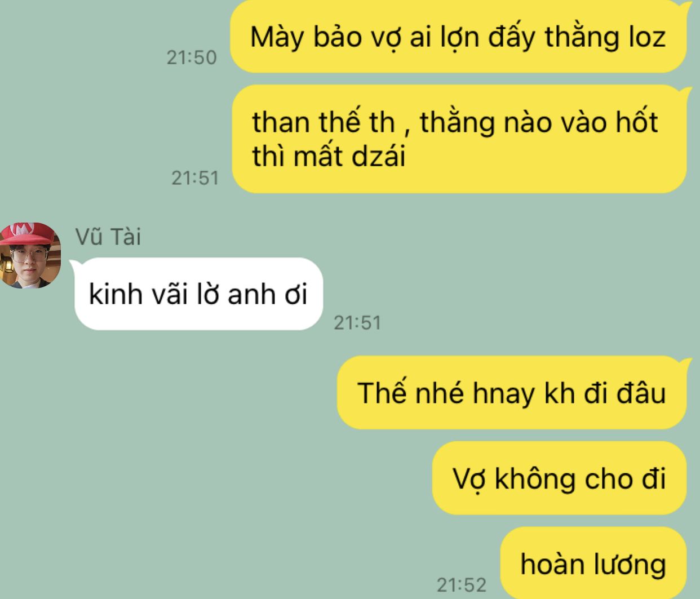Open Vũ Tài's profile picture avatar
This screenshot has height=599, width=700.
(30, 255)
